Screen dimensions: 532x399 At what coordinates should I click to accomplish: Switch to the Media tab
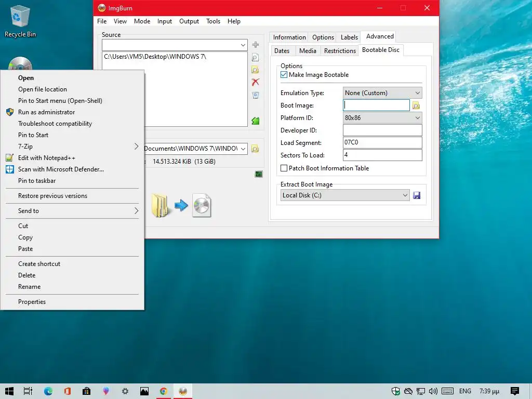coord(308,51)
